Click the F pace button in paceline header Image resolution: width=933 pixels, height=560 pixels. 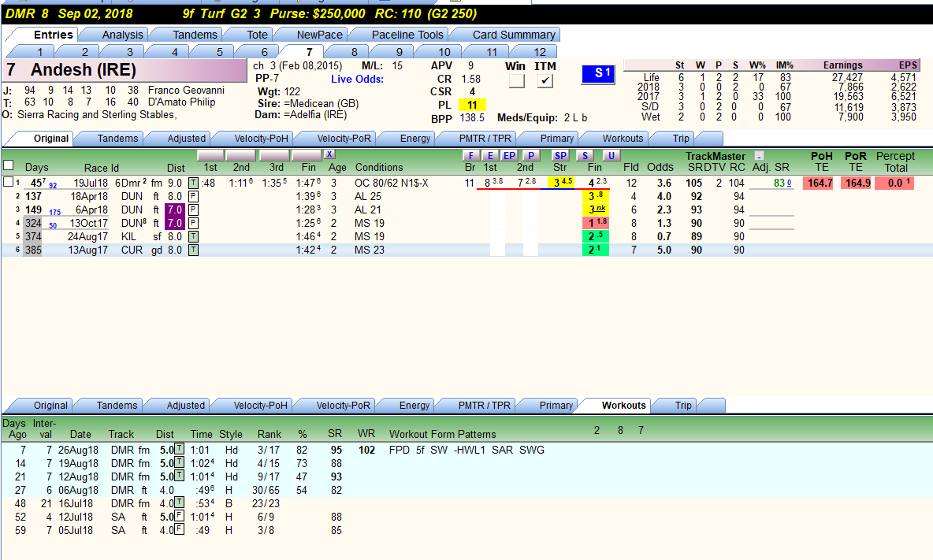pyautogui.click(x=471, y=156)
